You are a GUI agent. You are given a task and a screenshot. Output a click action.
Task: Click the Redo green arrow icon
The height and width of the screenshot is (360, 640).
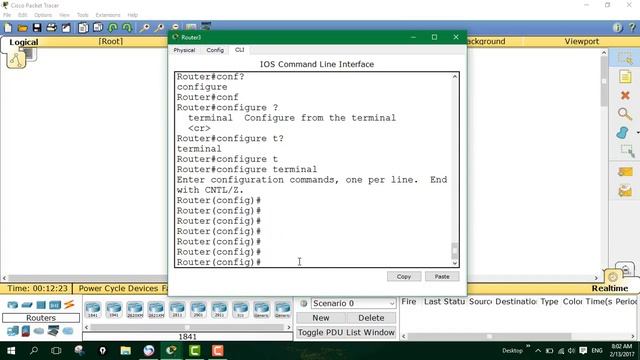click(127, 28)
